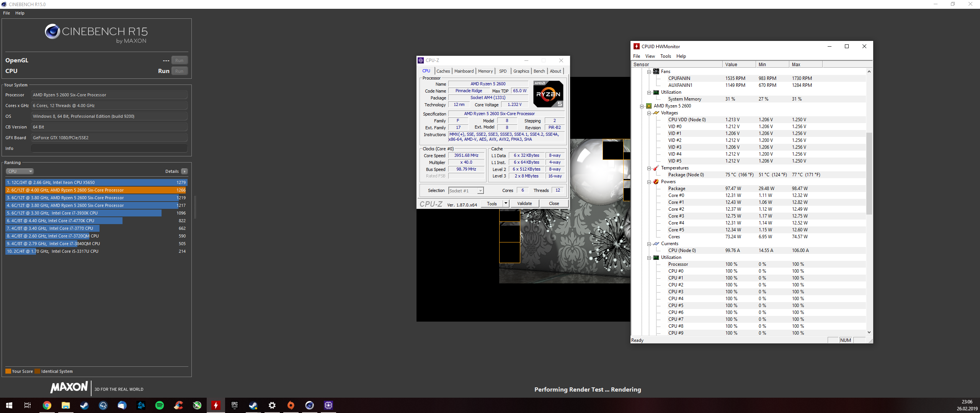Switch to the Graphics tab in CPU-Z

tap(521, 71)
